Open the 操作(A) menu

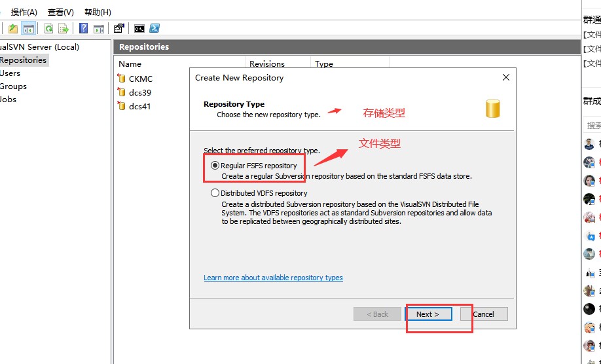coord(24,12)
